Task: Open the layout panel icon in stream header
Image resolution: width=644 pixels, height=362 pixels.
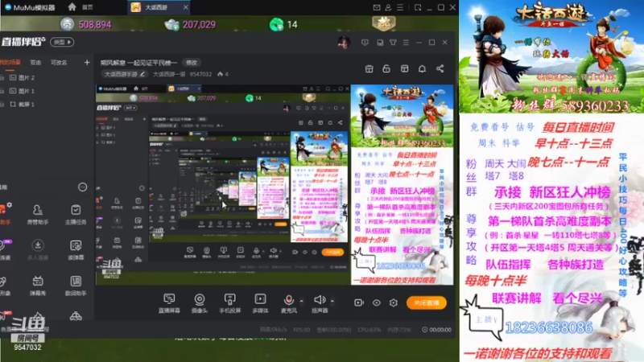Action: pyautogui.click(x=405, y=68)
